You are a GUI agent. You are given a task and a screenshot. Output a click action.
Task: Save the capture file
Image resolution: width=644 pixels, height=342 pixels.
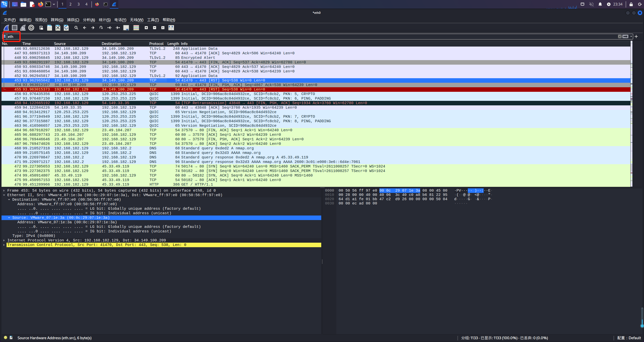[50, 28]
